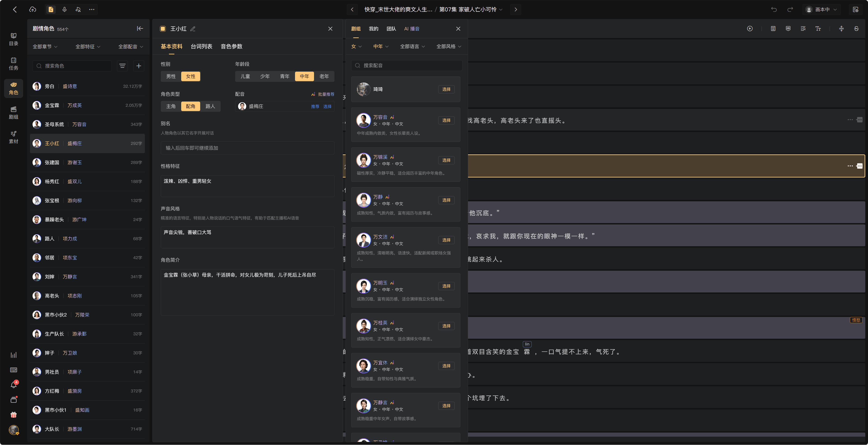The height and width of the screenshot is (445, 868).
Task: Select 男性 gender option
Action: point(171,76)
